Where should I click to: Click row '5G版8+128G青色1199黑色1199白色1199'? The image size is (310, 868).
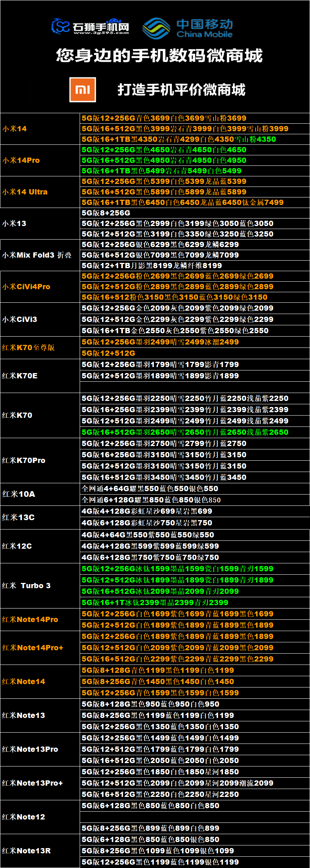tap(195, 670)
